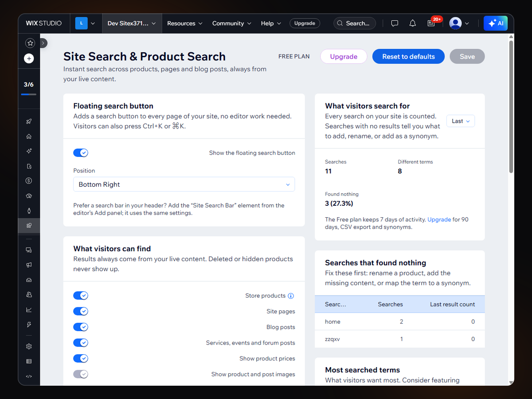
Task: Select the 'home' search term row
Action: coord(400,322)
